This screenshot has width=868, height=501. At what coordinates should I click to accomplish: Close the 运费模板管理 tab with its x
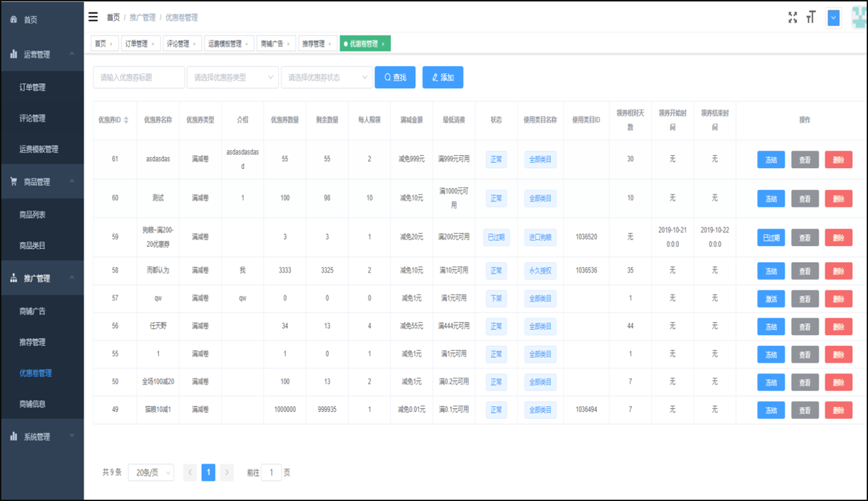246,44
